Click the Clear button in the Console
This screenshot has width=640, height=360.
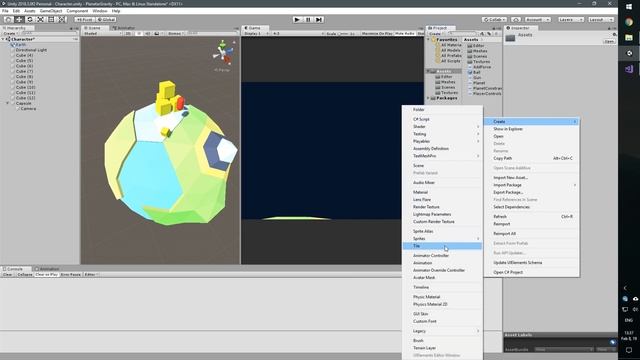8,275
